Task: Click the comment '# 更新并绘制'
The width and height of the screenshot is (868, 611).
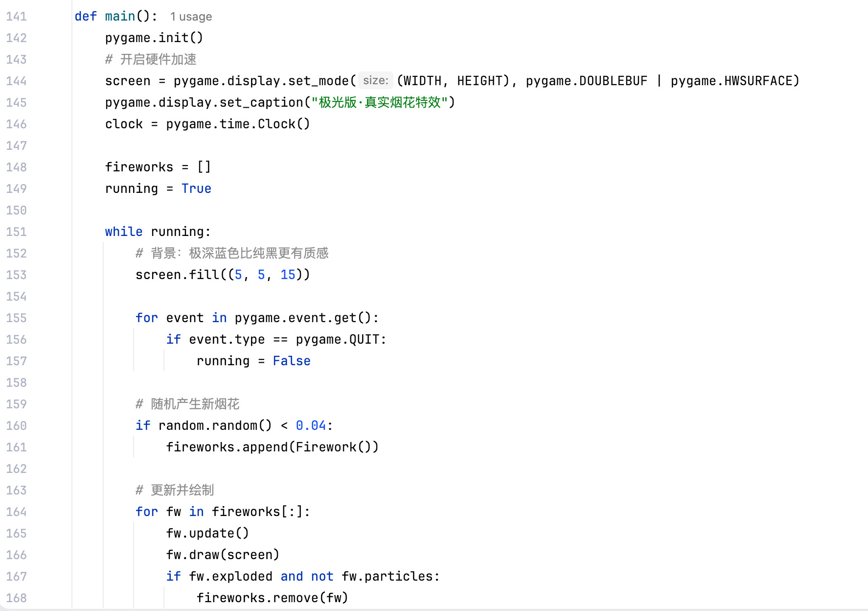Action: coord(175,491)
